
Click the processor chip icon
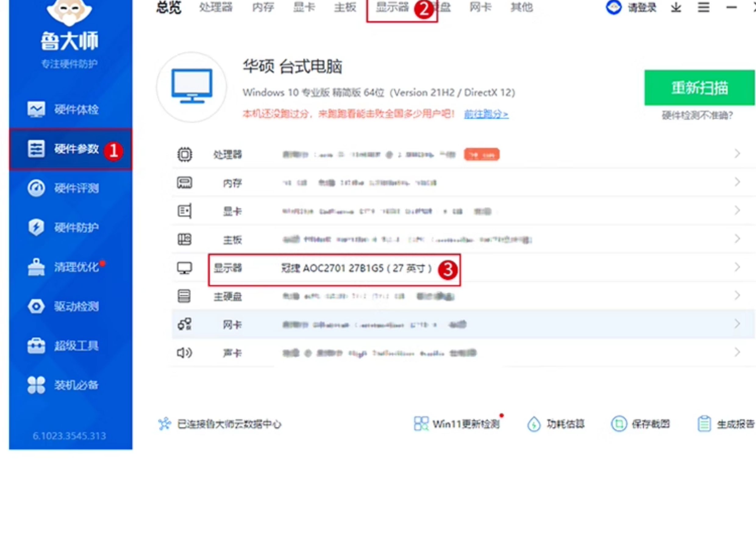pos(185,155)
